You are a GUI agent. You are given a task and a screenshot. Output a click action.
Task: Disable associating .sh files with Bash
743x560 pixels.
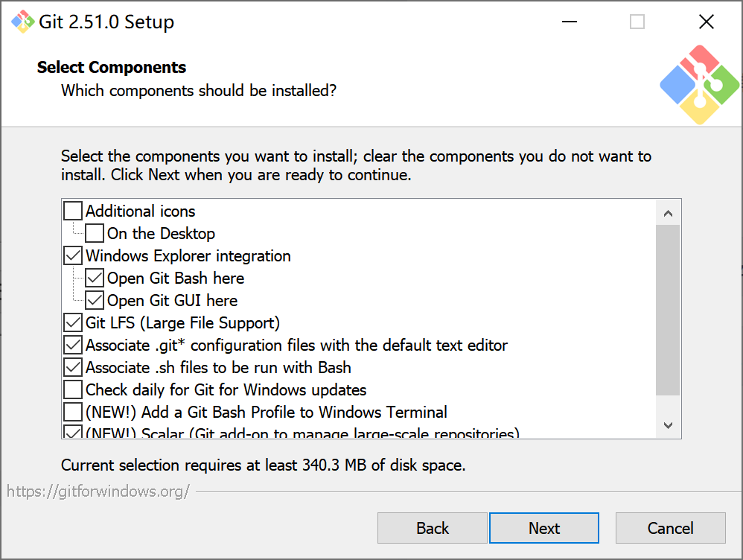click(x=72, y=367)
